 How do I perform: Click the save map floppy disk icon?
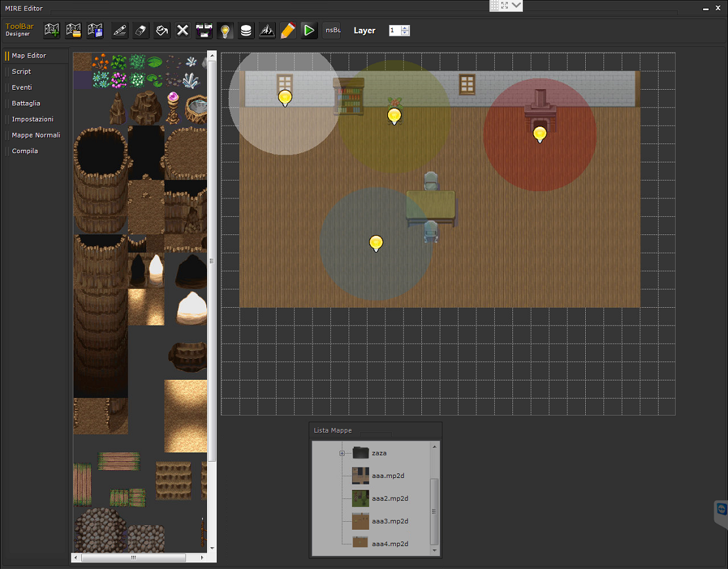coord(96,30)
